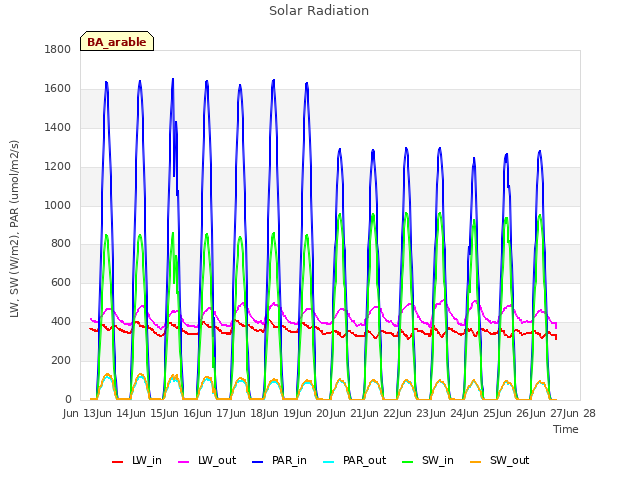The height and width of the screenshot is (480, 640).
Task: Click the 600 y-axis tick label
Action: (61, 282)
